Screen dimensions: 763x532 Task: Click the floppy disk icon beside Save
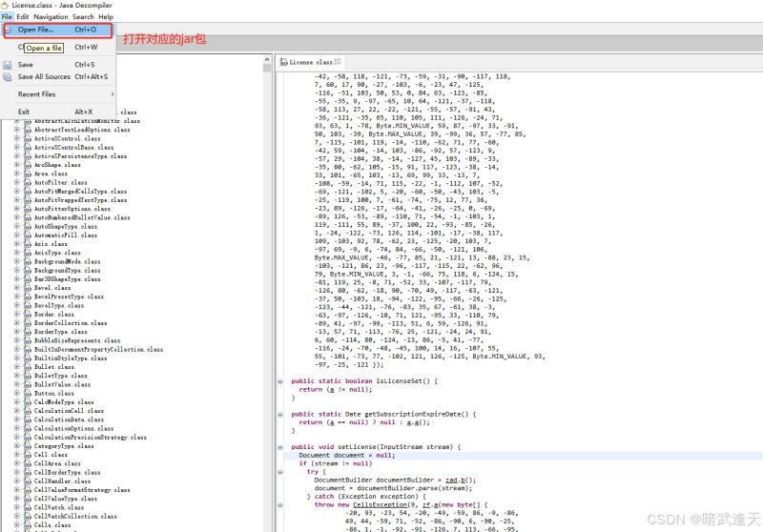[x=8, y=65]
